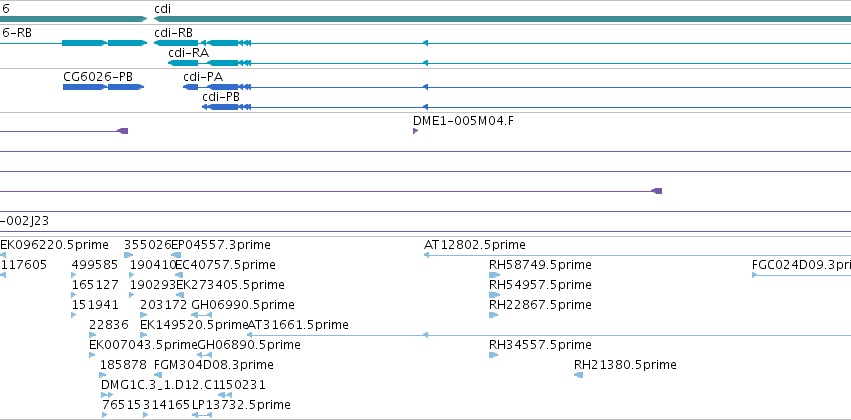Open EST LP13732.5prime
Viewport: 851px width, 420px height.
click(x=241, y=405)
